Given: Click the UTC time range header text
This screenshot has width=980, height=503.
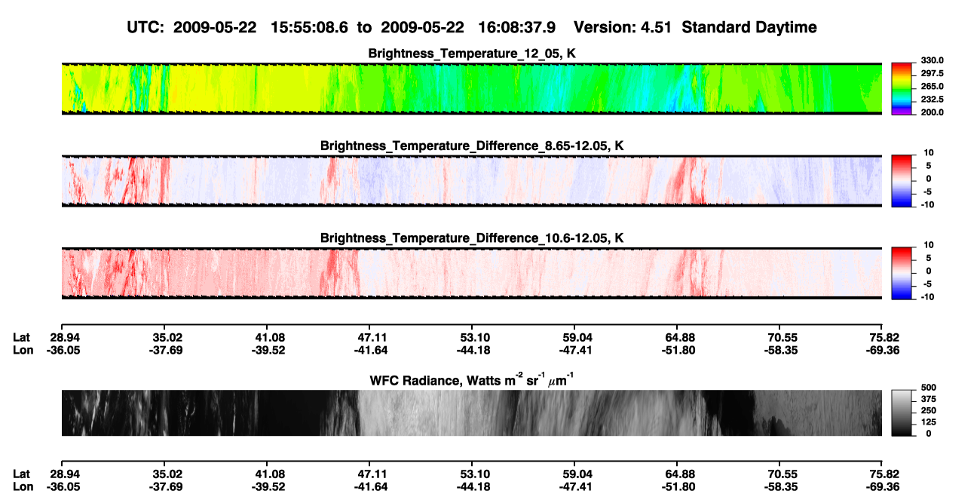Looking at the screenshot, I should coord(343,27).
